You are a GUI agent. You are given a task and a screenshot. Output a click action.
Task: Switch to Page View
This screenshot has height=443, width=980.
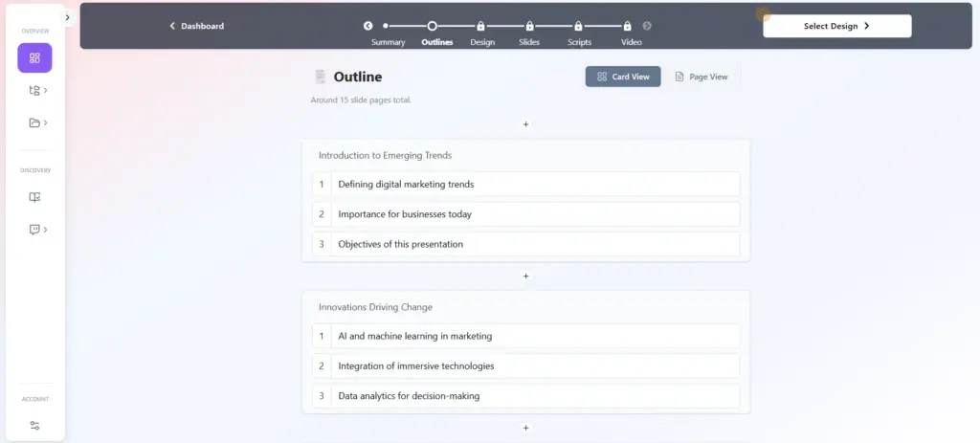coord(701,77)
